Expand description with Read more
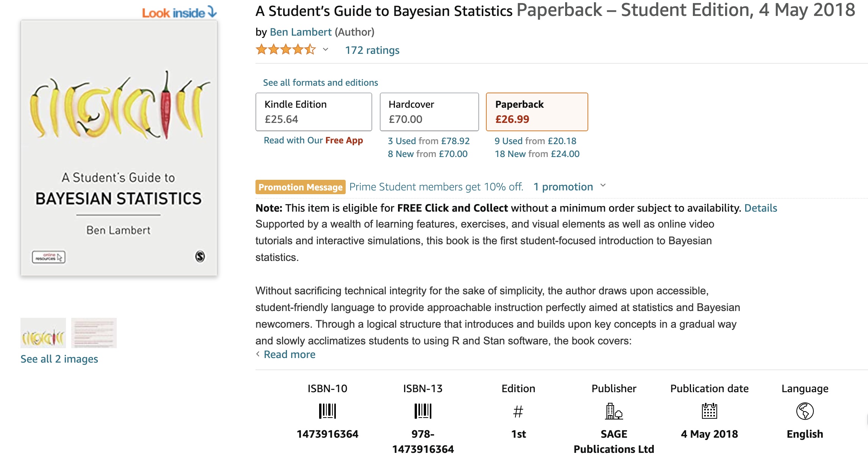The image size is (868, 465). (290, 354)
